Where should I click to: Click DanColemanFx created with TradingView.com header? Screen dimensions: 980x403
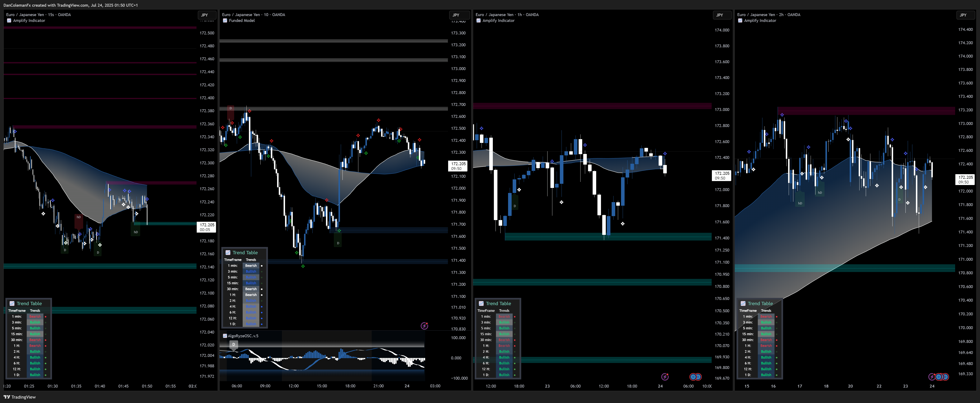[71, 5]
